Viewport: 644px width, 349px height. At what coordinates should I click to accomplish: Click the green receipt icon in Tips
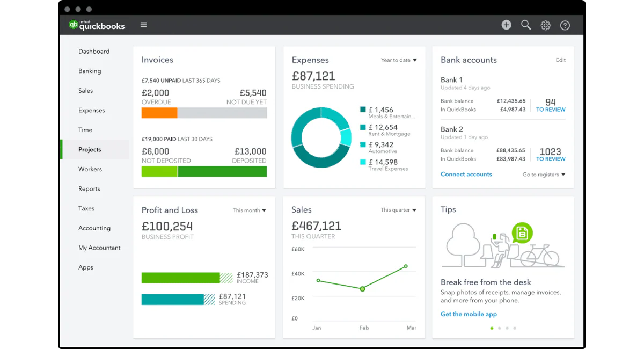522,233
